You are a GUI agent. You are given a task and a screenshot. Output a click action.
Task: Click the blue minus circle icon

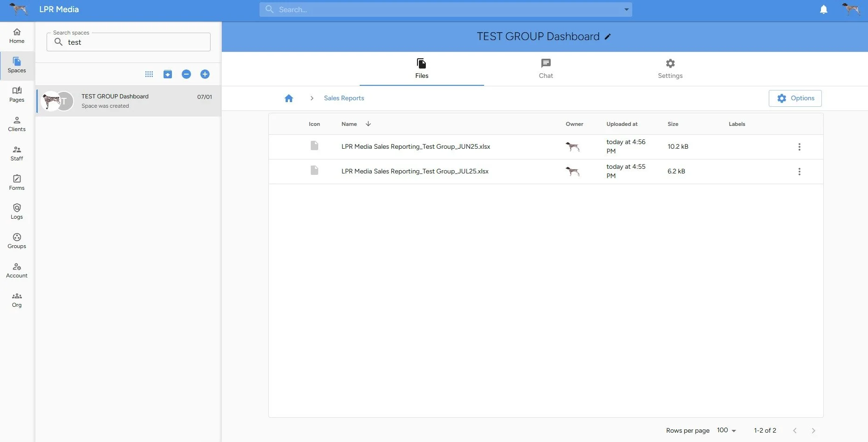[x=186, y=74]
